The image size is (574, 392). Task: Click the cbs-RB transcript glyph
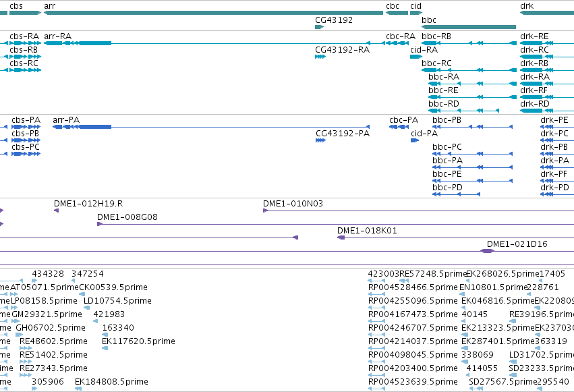25,57
